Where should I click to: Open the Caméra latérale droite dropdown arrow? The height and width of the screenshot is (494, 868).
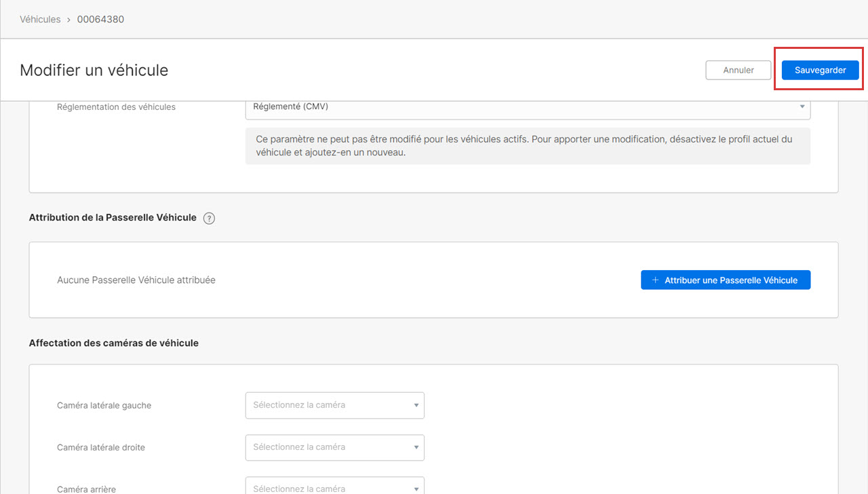click(416, 448)
